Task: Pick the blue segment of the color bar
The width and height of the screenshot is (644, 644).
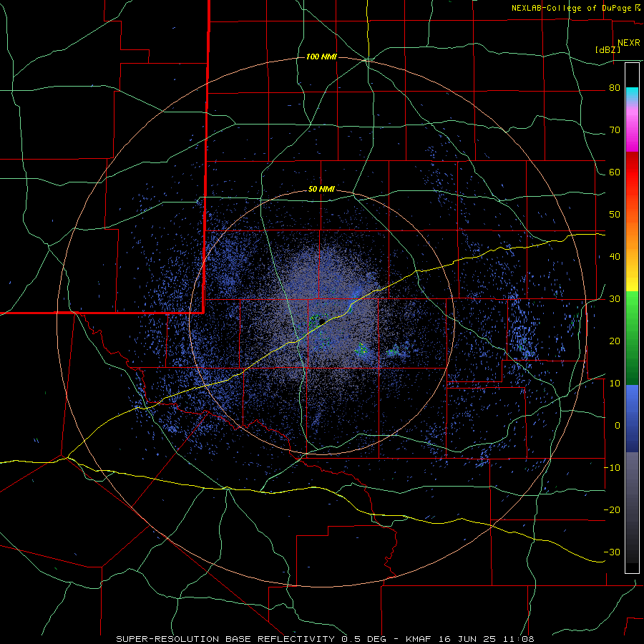Action: point(632,419)
